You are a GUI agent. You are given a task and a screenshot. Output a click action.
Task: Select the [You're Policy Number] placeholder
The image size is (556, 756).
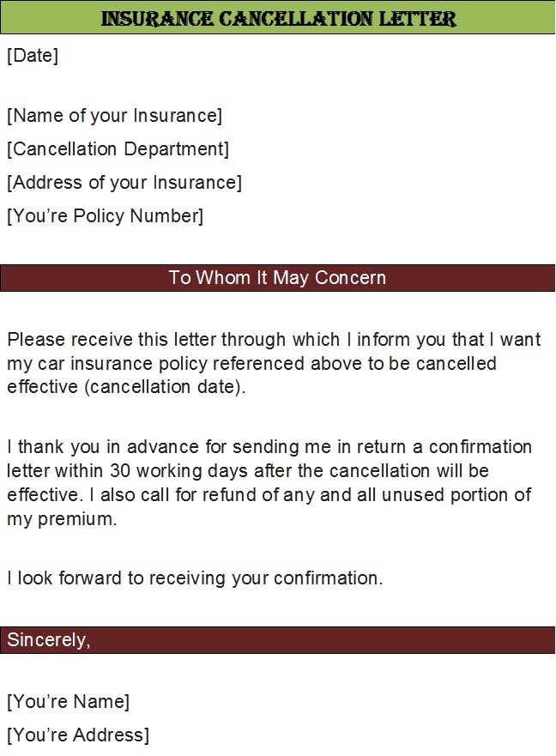click(x=106, y=215)
